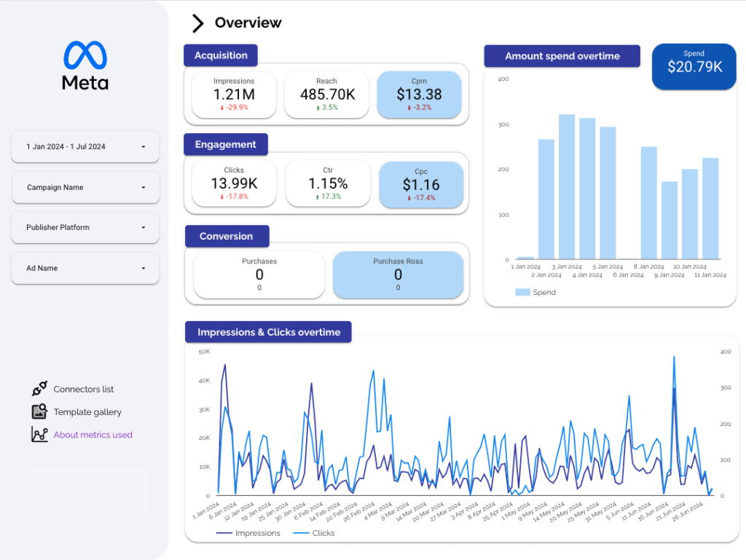Toggle the Clicks series in legend

point(313,533)
